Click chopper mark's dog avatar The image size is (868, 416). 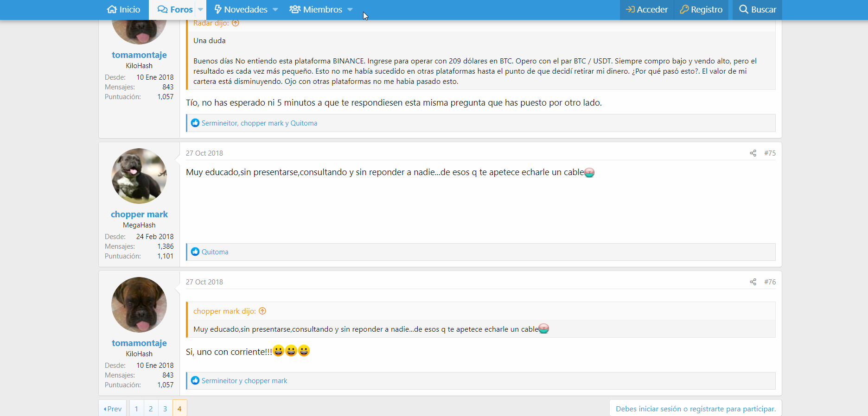click(x=139, y=176)
